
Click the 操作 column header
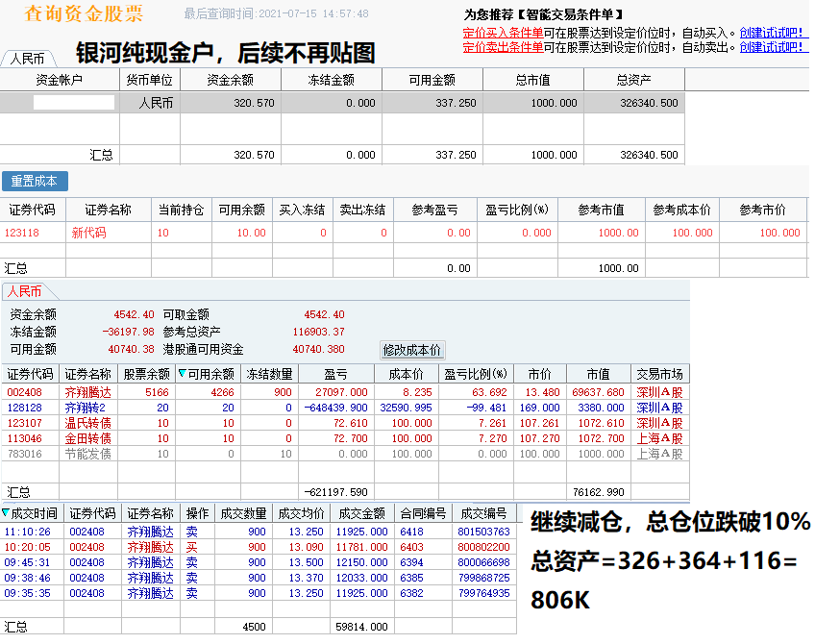tap(197, 513)
